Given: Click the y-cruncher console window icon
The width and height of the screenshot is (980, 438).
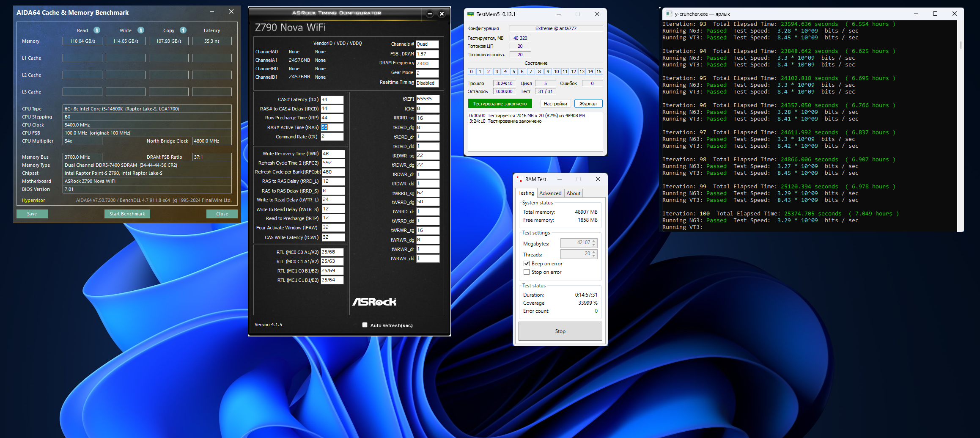Looking at the screenshot, I should [669, 14].
